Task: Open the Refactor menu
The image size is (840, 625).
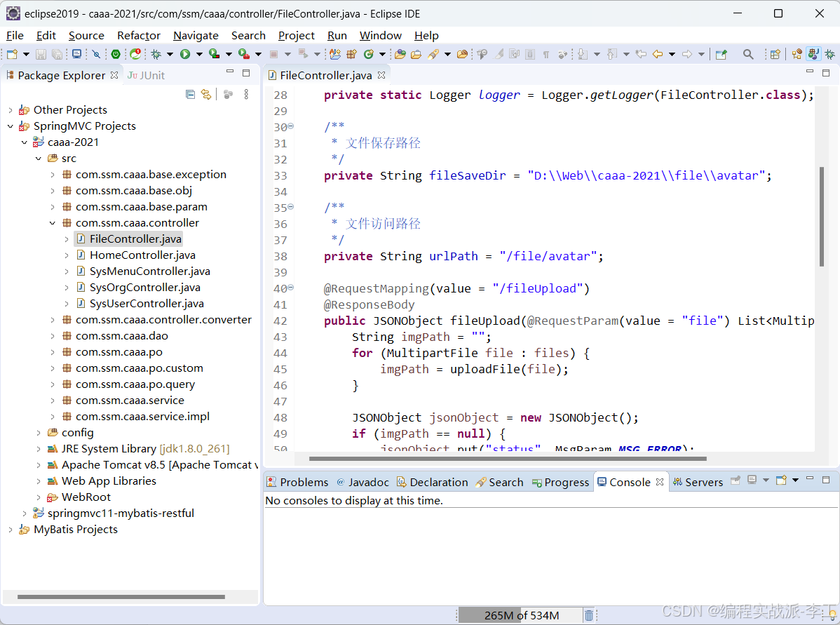Action: tap(139, 35)
